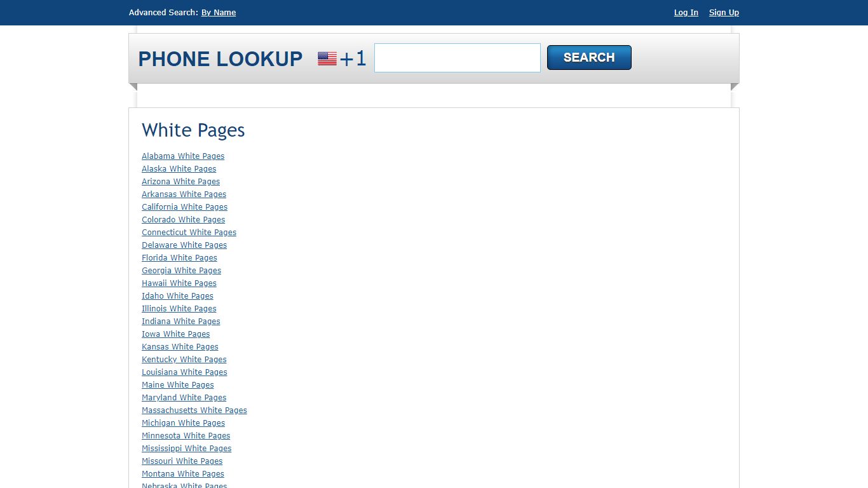Click the SEARCH button
868x488 pixels.
coord(589,57)
